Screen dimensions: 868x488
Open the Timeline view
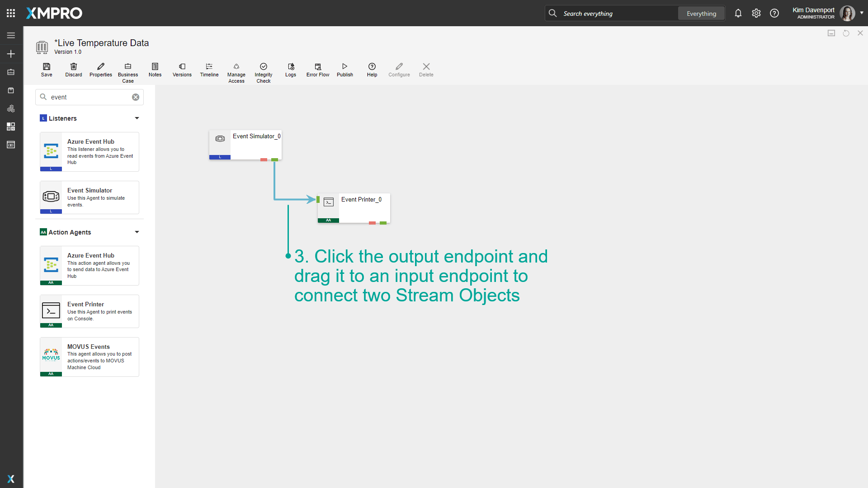[x=209, y=66]
